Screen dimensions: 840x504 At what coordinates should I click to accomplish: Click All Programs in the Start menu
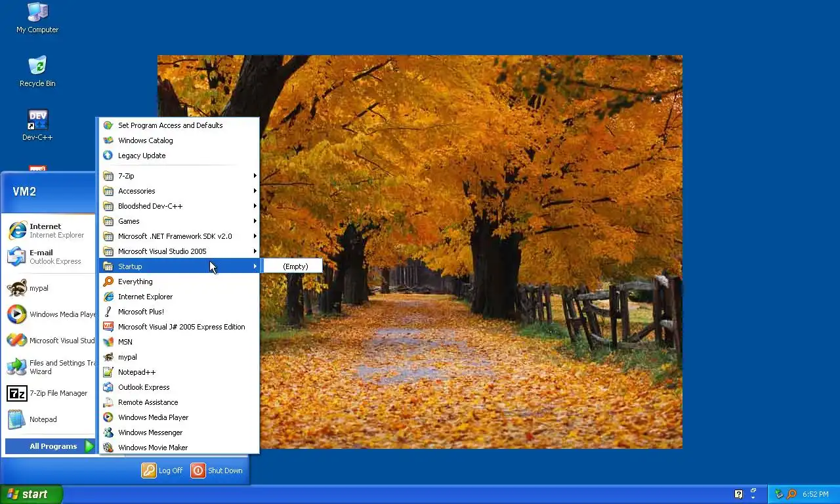point(50,446)
